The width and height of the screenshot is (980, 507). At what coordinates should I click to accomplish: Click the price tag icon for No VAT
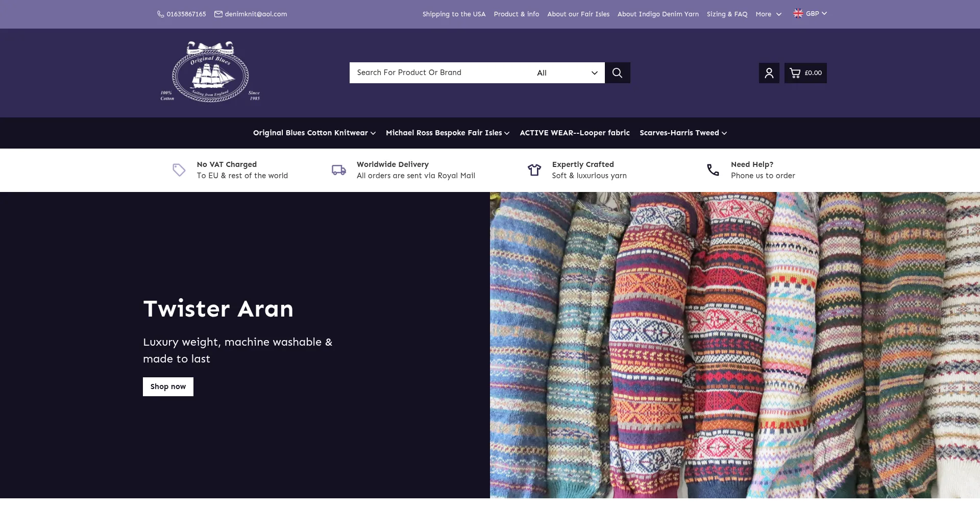coord(179,170)
